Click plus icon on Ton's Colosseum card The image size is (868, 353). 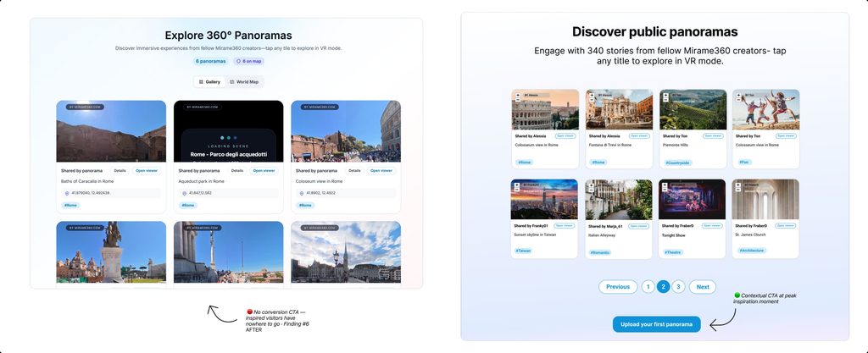pyautogui.click(x=738, y=95)
